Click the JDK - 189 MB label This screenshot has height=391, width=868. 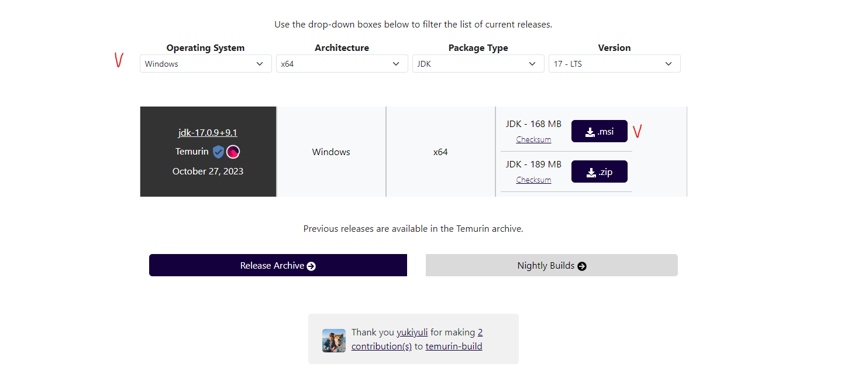click(x=533, y=164)
